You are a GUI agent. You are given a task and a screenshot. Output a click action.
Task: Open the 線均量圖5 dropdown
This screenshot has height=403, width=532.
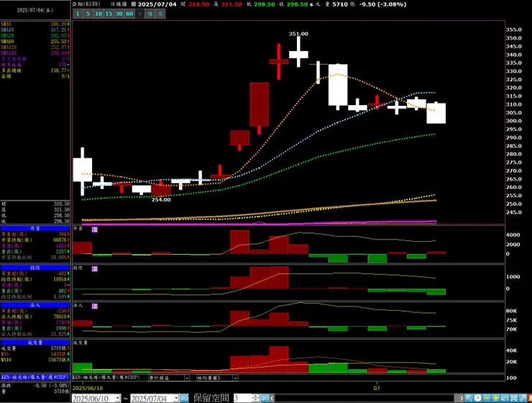click(236, 378)
